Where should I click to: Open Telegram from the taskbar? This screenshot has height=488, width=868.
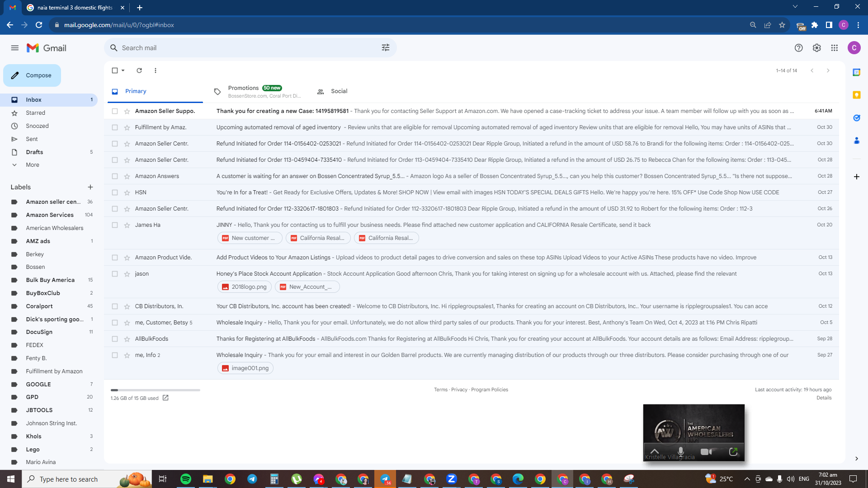(x=252, y=479)
